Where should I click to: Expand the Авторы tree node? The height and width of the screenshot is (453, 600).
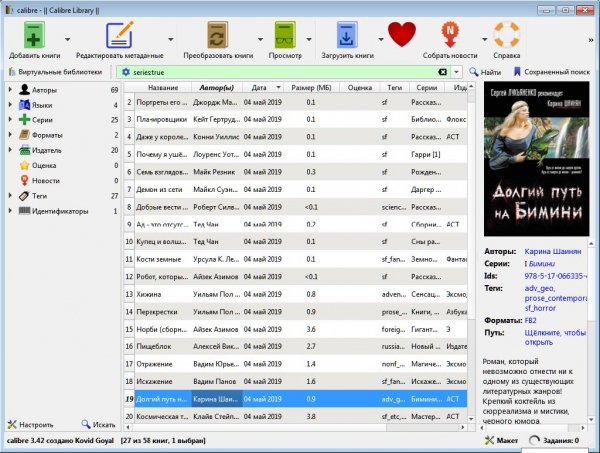pyautogui.click(x=10, y=90)
